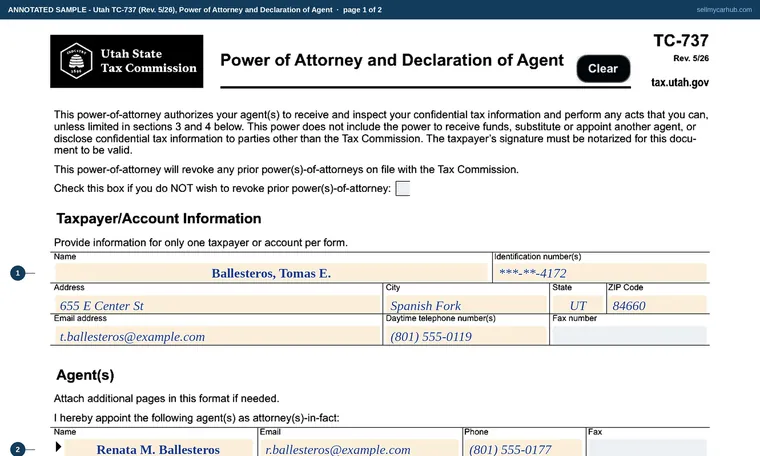
Task: Click the Utah State Tax Commission logo
Action: point(127,61)
